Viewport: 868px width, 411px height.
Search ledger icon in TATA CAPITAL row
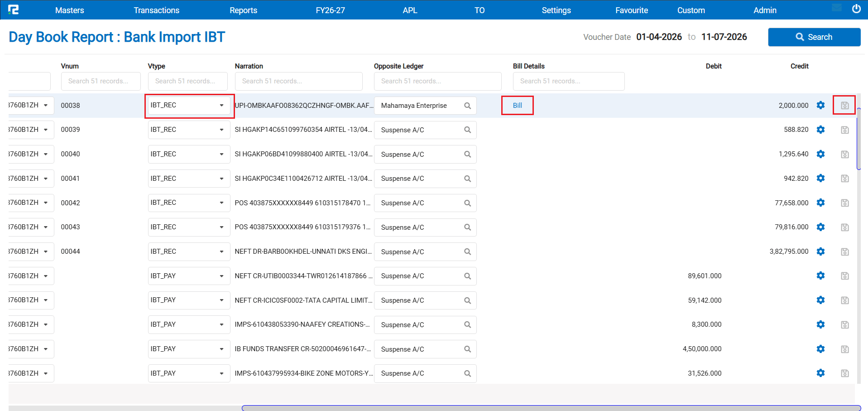pyautogui.click(x=467, y=300)
